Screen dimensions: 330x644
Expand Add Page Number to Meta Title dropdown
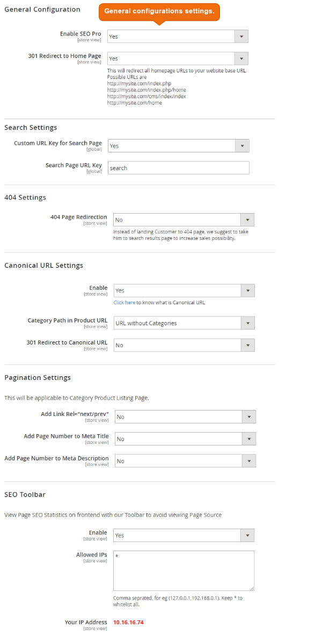tap(185, 439)
